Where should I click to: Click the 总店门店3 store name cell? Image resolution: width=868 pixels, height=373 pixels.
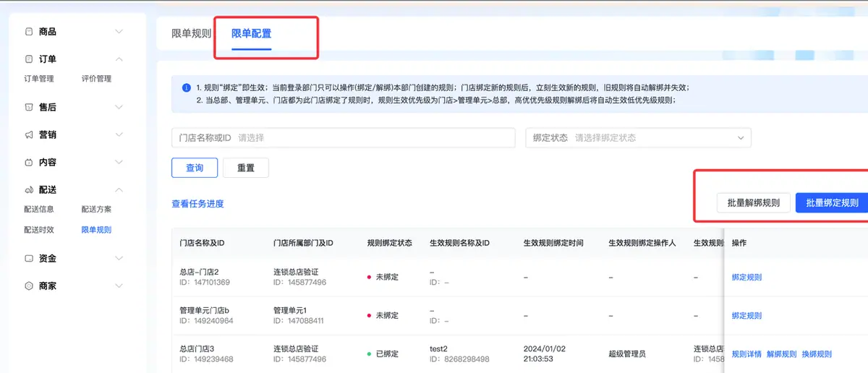coord(197,348)
